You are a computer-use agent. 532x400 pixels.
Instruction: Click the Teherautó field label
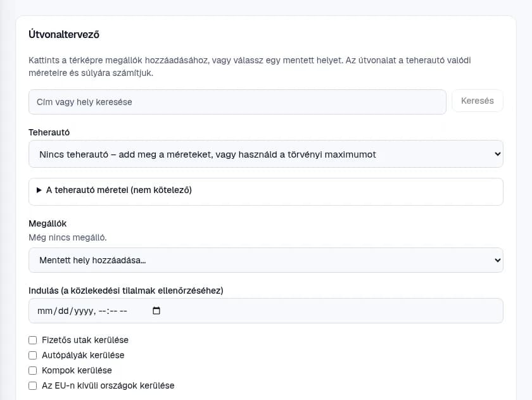[49, 132]
